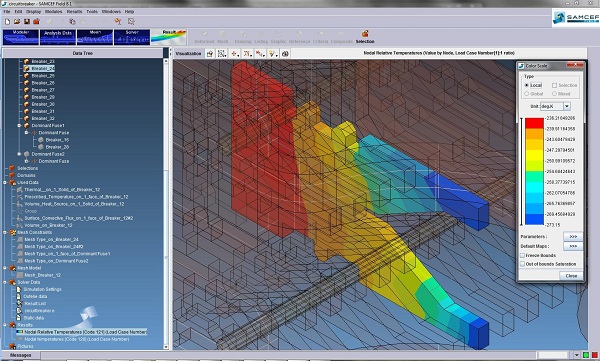Click the yellow swatch in color scale
This screenshot has height=361, width=600.
click(534, 155)
